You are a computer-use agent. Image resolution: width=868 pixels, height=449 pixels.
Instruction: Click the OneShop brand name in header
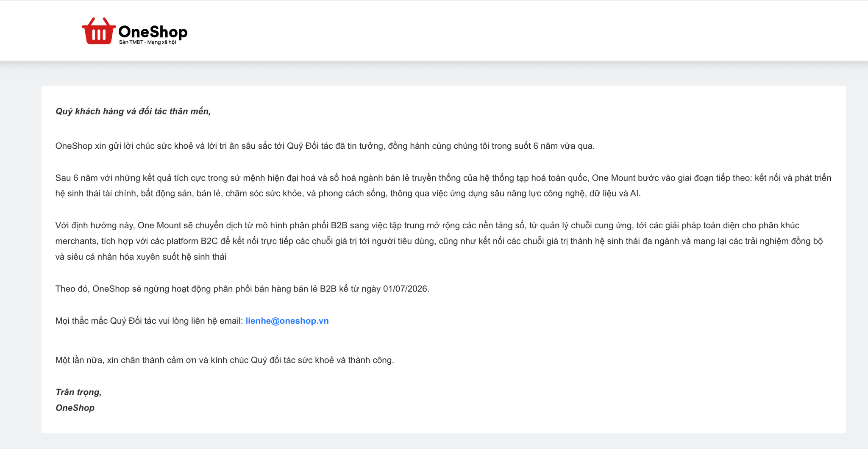[153, 32]
